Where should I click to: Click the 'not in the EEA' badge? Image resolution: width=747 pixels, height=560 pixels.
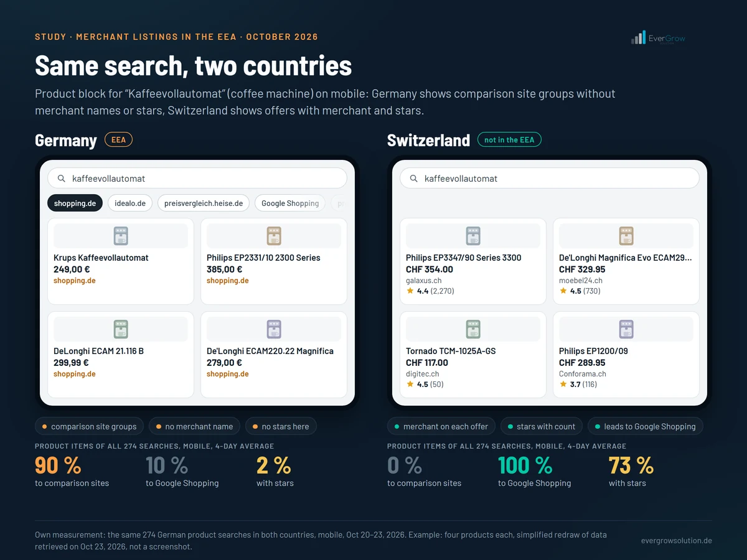click(x=509, y=140)
